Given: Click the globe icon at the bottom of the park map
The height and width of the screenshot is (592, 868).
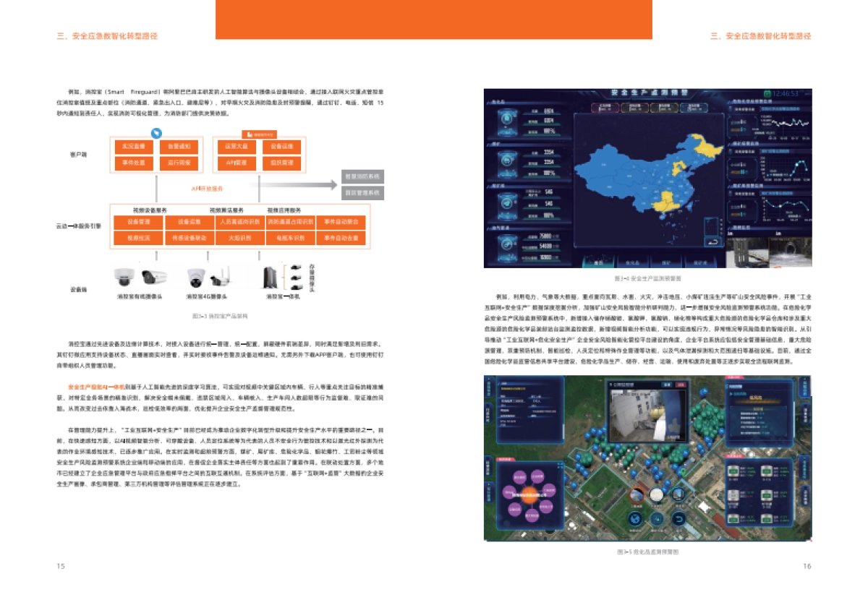Looking at the screenshot, I should point(635,519).
